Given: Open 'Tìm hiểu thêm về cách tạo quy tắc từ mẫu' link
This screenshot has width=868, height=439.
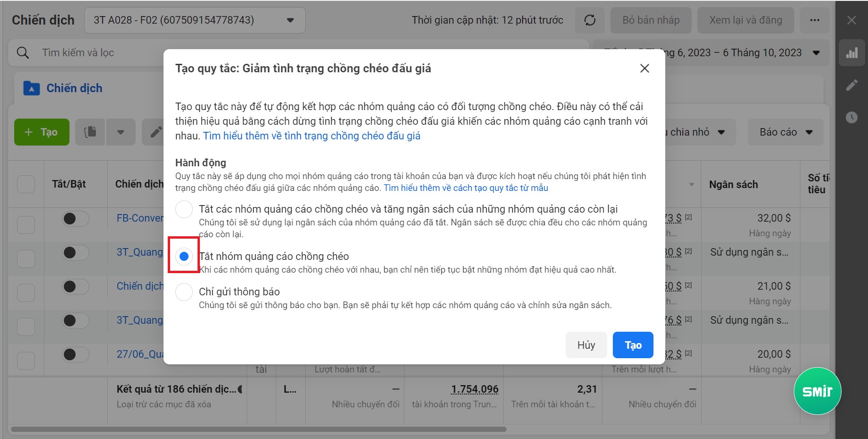Looking at the screenshot, I should (x=466, y=188).
